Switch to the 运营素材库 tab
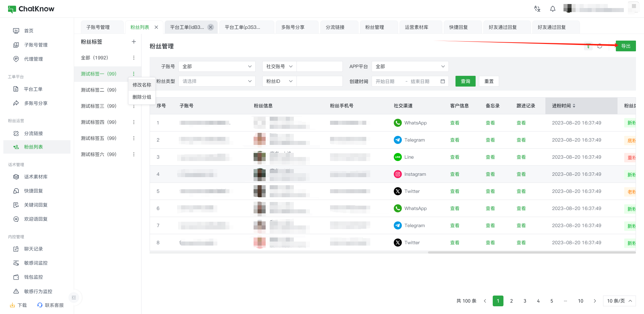Image resolution: width=644 pixels, height=314 pixels. click(x=416, y=27)
